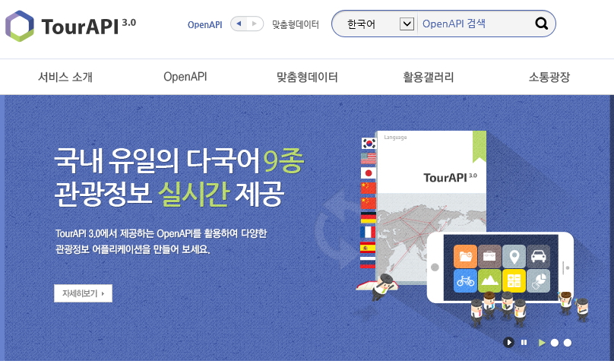Open the 소통광장 menu

549,77
